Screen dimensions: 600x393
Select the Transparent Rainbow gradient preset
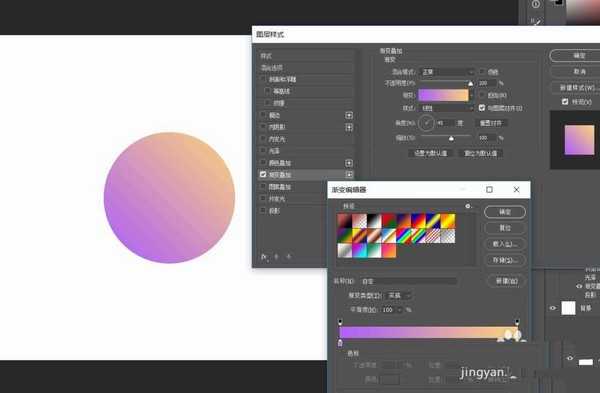[419, 236]
